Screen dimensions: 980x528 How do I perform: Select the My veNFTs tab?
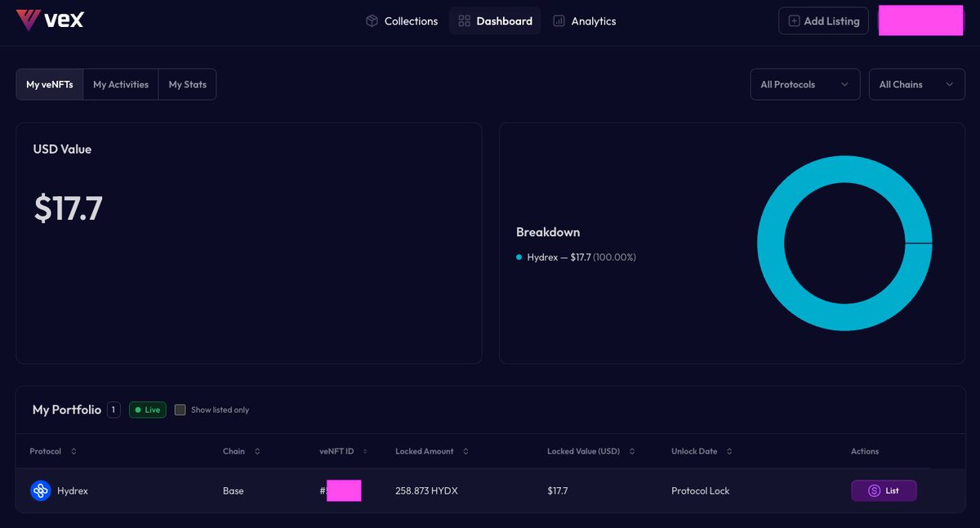[x=50, y=84]
